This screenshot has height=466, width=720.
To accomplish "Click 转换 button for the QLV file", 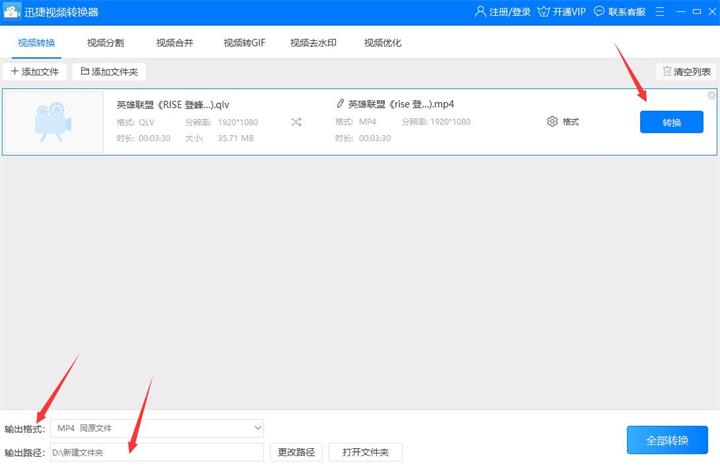I will (x=671, y=122).
